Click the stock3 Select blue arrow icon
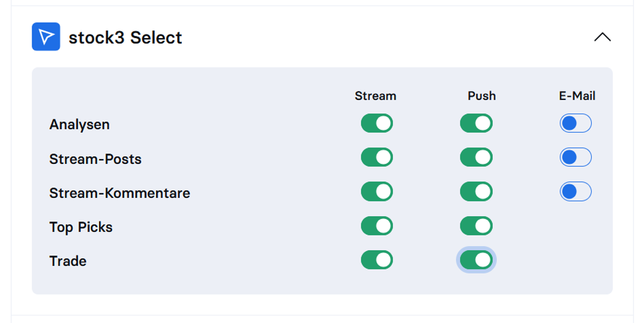 tap(46, 36)
